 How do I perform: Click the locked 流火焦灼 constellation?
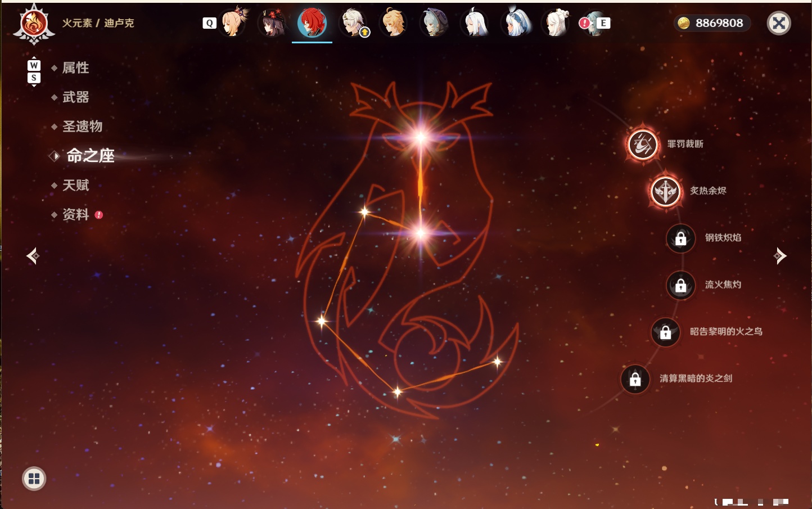680,285
